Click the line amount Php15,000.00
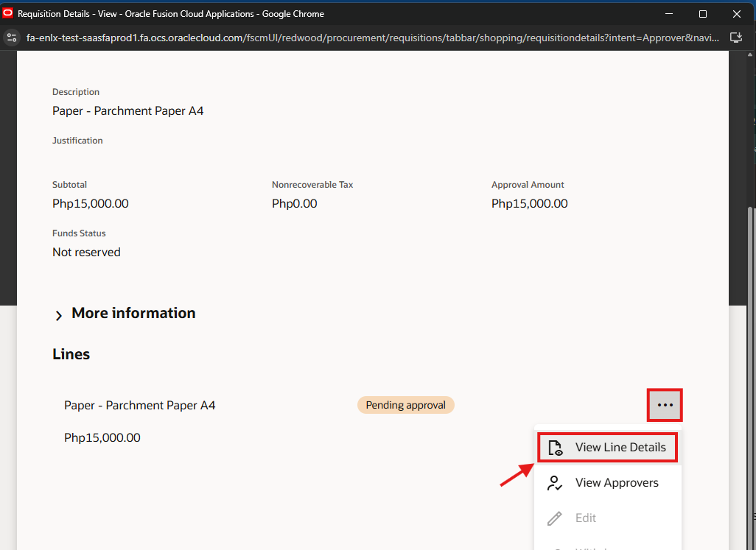756x550 pixels. point(102,438)
